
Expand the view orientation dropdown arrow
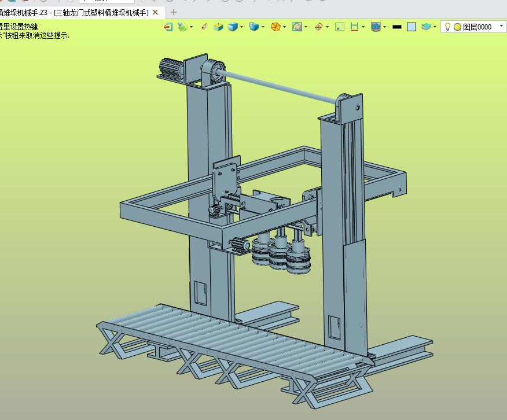click(x=263, y=27)
